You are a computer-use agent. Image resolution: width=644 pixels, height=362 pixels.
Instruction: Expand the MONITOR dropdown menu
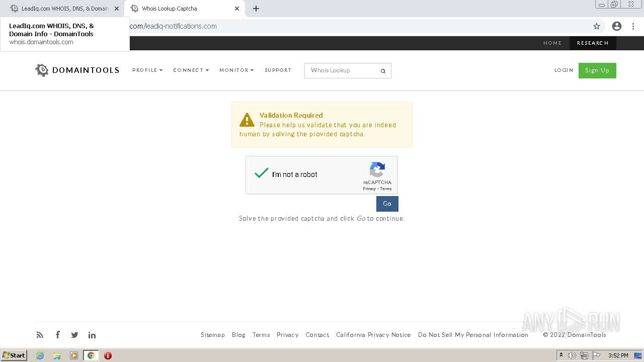coord(236,70)
